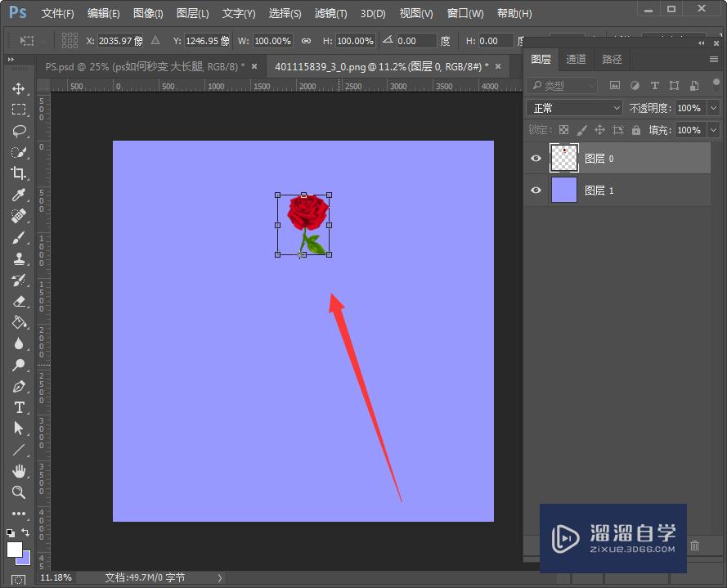This screenshot has height=588, width=727.
Task: Select the Path Selection tool
Action: [19, 429]
